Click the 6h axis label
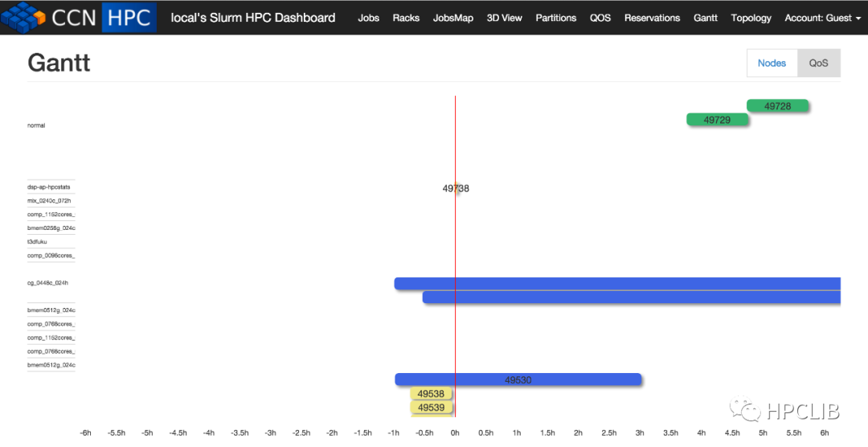 [825, 433]
